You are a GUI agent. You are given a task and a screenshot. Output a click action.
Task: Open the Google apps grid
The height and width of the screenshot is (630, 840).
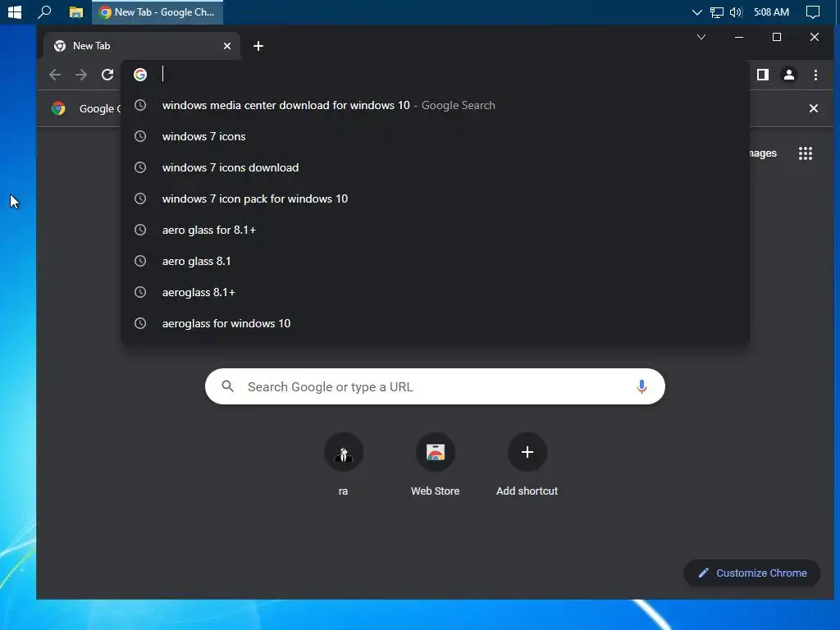806,153
